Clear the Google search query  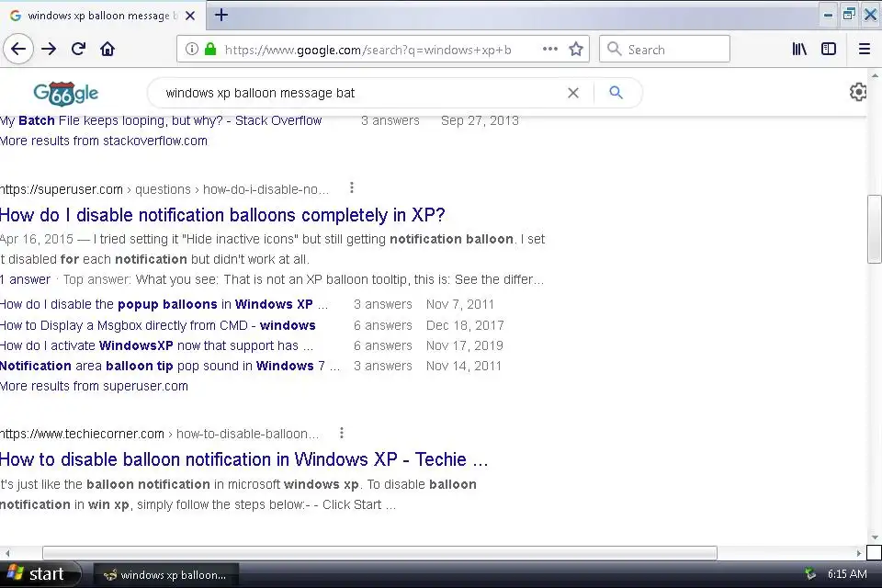[573, 93]
